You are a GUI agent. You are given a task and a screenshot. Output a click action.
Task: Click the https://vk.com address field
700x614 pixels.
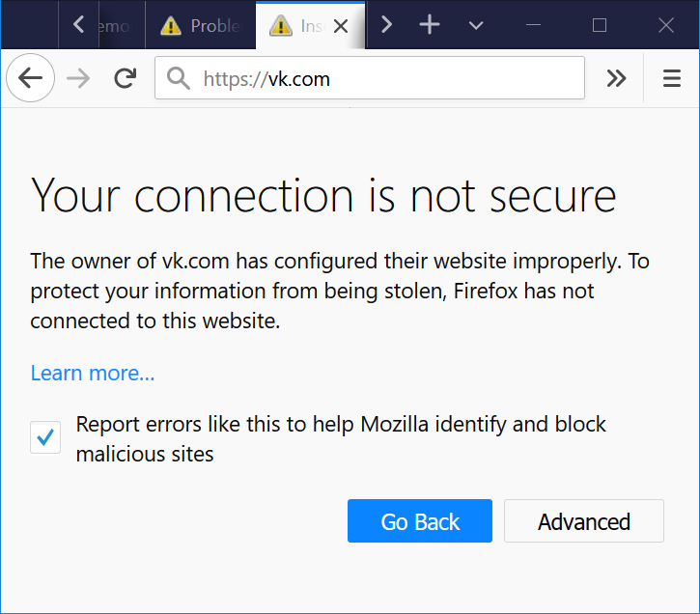370,78
